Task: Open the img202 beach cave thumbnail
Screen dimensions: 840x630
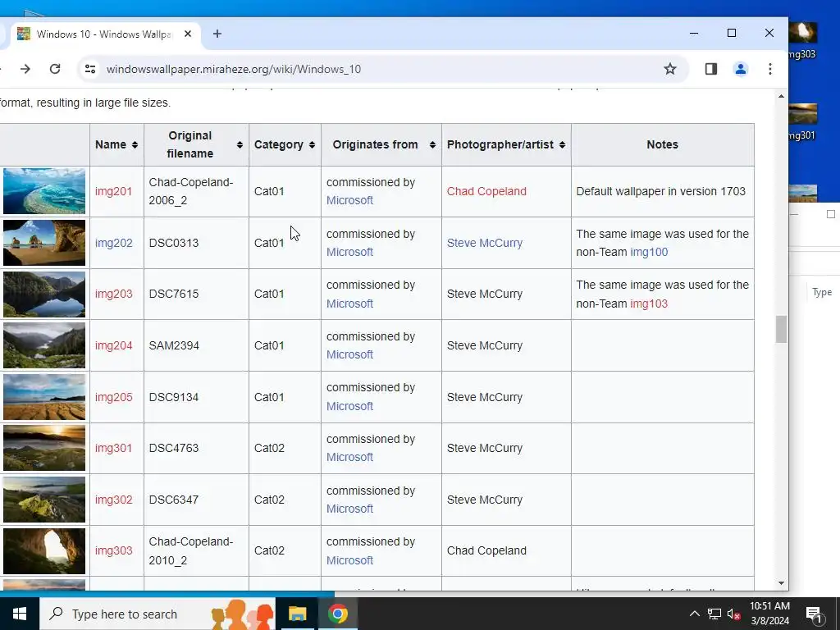Action: coord(44,243)
